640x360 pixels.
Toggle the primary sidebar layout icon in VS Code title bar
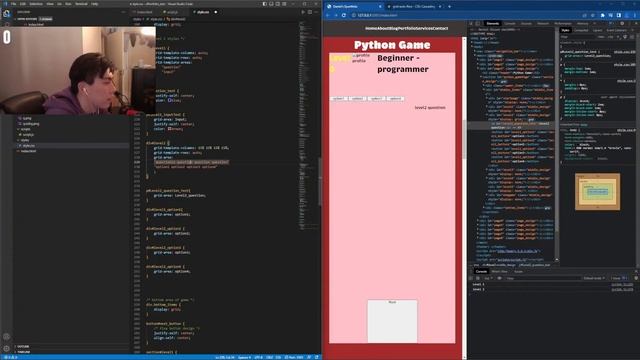coord(264,4)
